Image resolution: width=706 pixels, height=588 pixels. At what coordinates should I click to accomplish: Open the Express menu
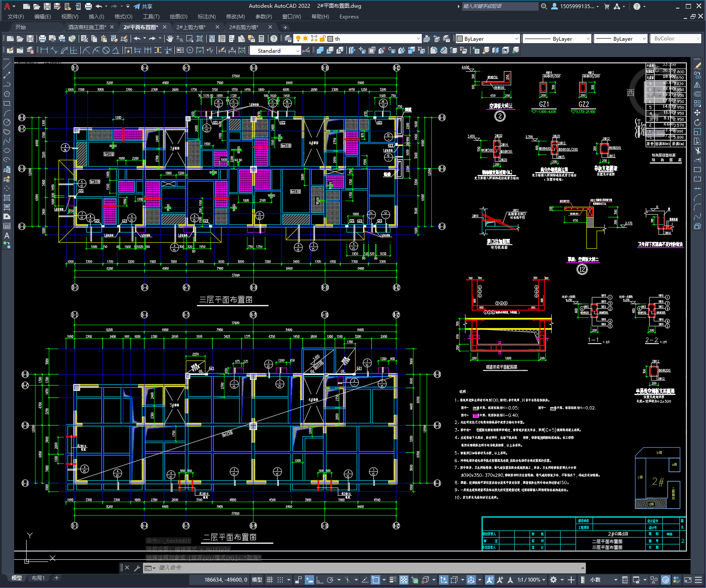[349, 17]
